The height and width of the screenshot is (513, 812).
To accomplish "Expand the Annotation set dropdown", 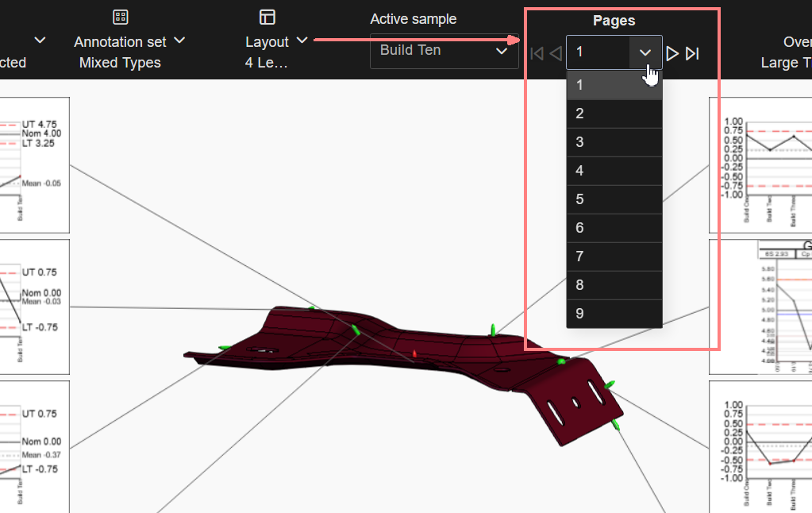I will point(179,40).
